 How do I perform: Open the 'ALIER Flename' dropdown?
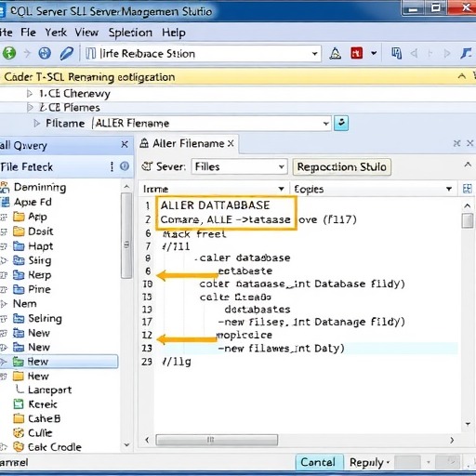(x=325, y=124)
